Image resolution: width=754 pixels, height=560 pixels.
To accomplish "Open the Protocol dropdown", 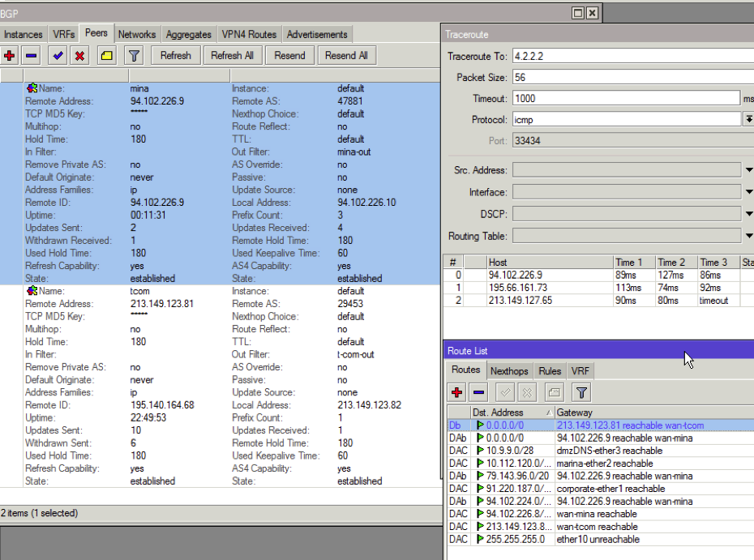I will [x=748, y=121].
